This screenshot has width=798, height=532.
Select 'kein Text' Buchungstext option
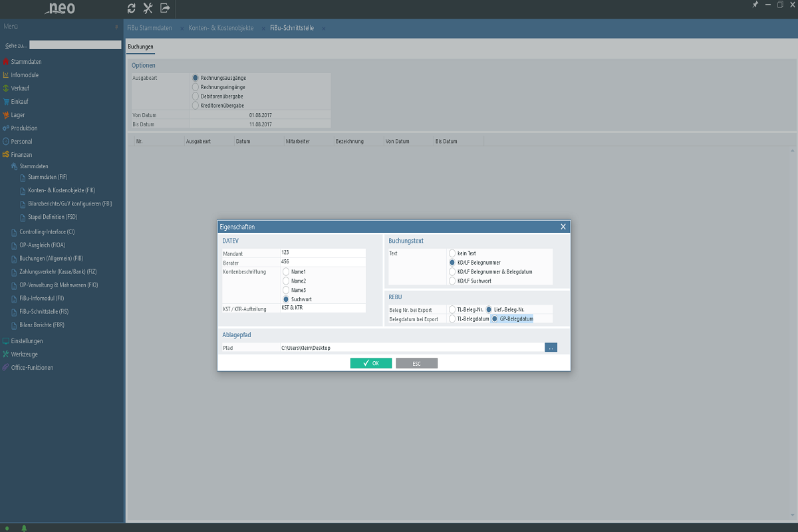coord(452,253)
